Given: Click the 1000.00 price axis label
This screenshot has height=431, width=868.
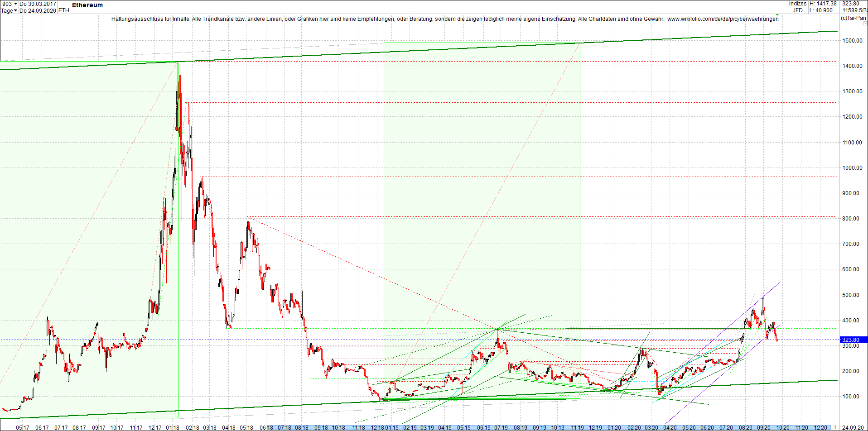Looking at the screenshot, I should pyautogui.click(x=852, y=168).
